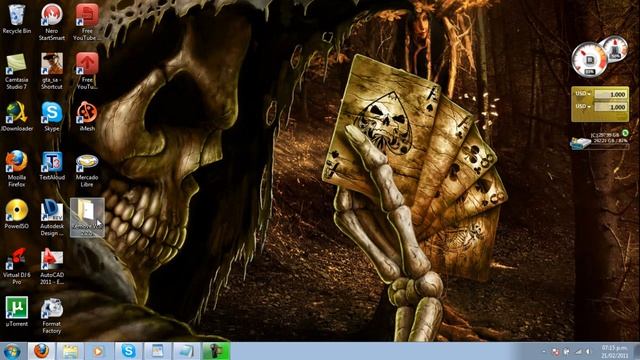Select the Skype desktop shortcut
Screen dimensions: 640x360
[52, 116]
